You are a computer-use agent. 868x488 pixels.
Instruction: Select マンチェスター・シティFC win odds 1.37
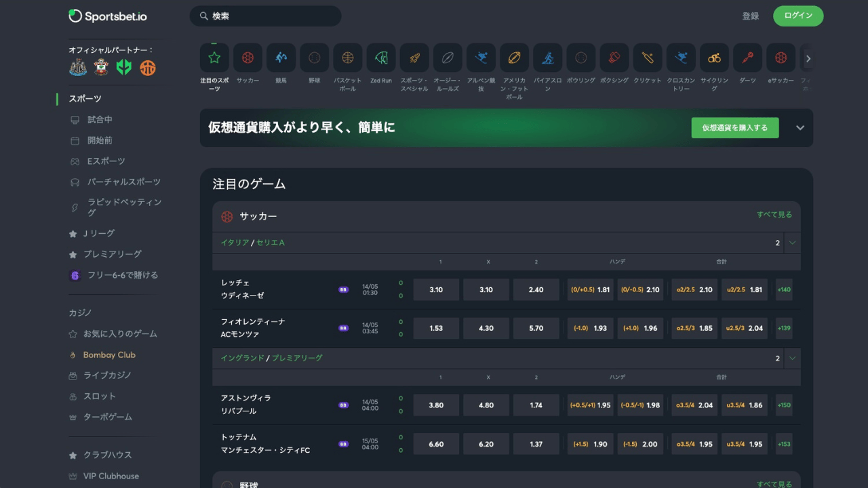point(536,444)
